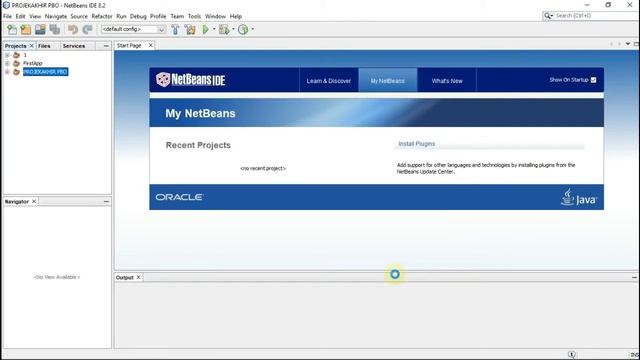Click the notifications icon in status bar

pos(571,354)
